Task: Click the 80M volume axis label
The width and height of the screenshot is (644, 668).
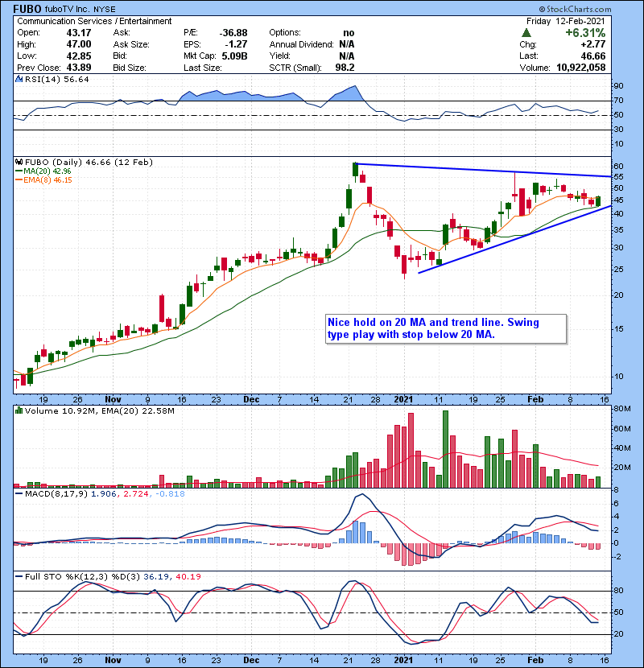Action: (621, 409)
